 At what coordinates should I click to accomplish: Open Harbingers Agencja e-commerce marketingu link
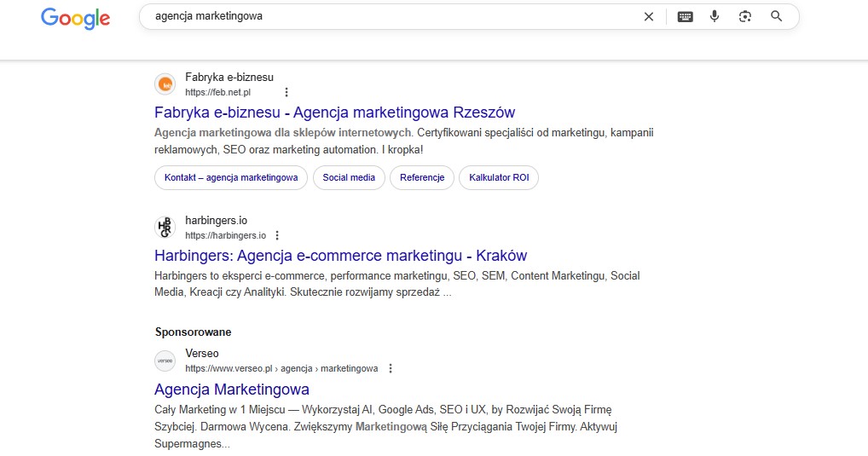click(340, 256)
